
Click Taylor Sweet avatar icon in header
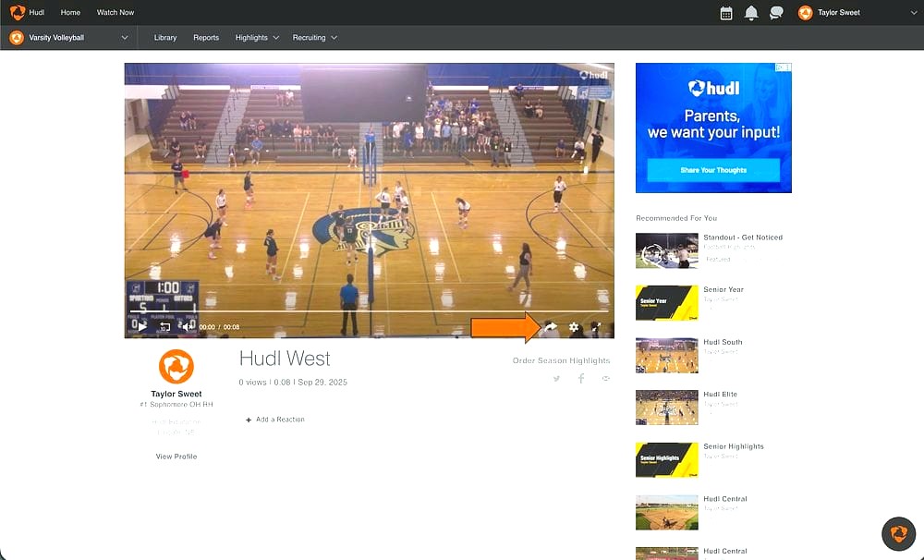(x=805, y=12)
